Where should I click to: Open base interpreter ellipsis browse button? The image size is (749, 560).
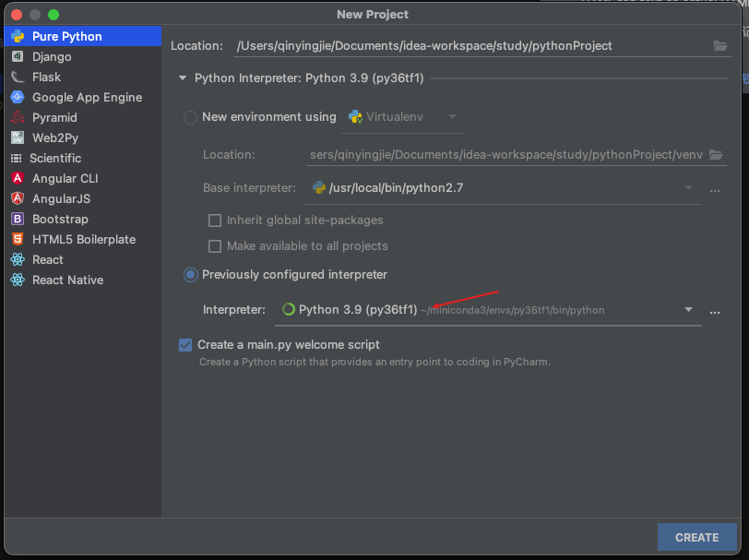(x=715, y=189)
